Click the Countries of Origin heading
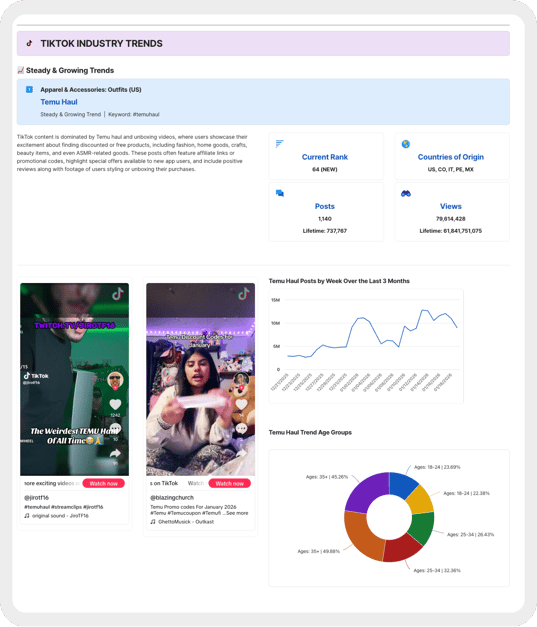Screen dimensions: 537x627 point(451,157)
